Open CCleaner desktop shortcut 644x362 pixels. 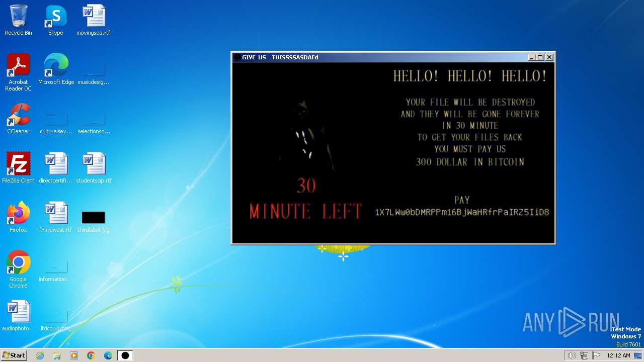tap(18, 119)
